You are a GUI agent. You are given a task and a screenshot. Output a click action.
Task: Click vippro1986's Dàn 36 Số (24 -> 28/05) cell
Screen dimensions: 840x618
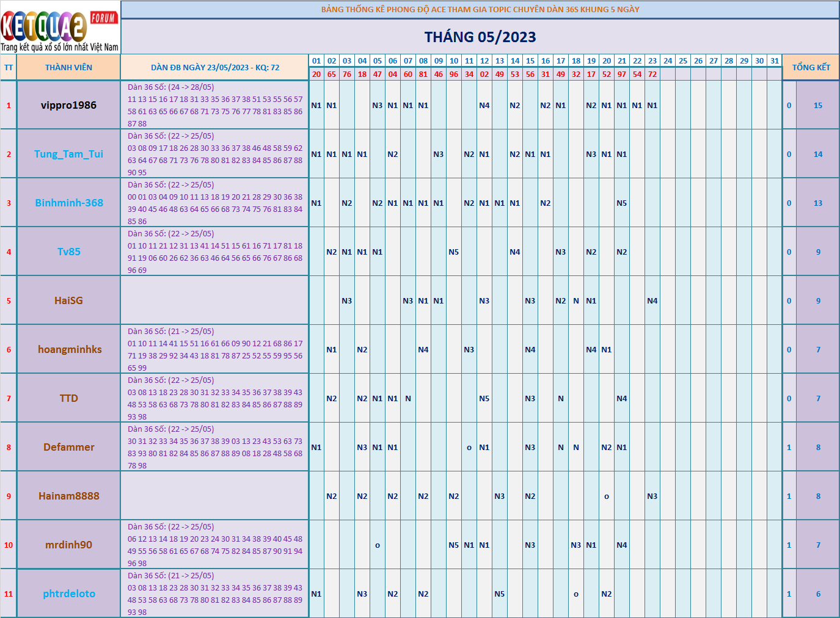[x=215, y=105]
